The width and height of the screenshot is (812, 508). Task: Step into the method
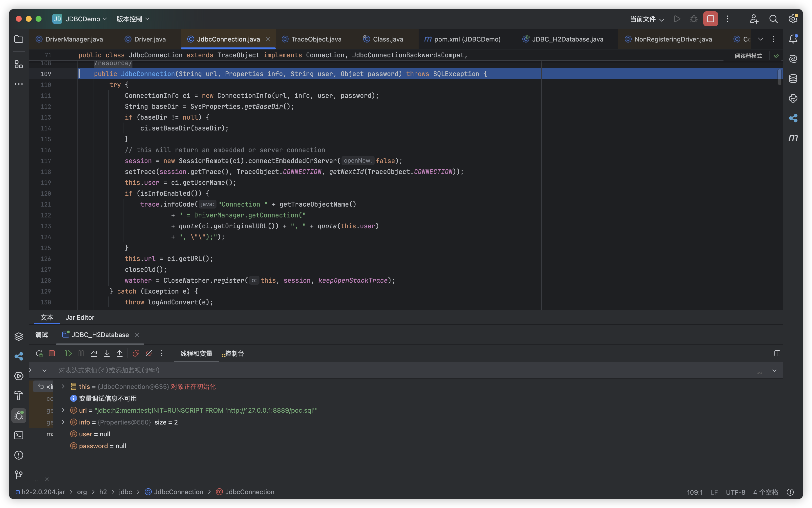pyautogui.click(x=107, y=353)
